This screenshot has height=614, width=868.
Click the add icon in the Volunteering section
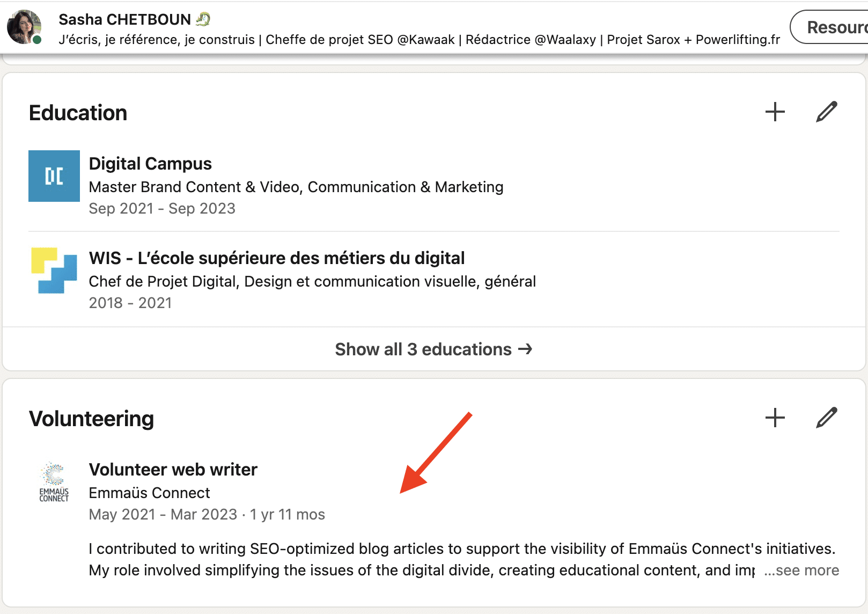774,418
